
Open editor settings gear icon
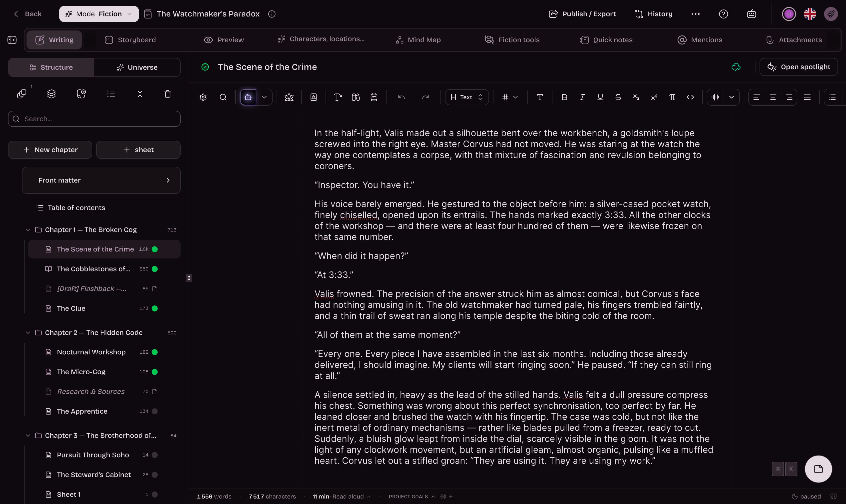pyautogui.click(x=203, y=97)
